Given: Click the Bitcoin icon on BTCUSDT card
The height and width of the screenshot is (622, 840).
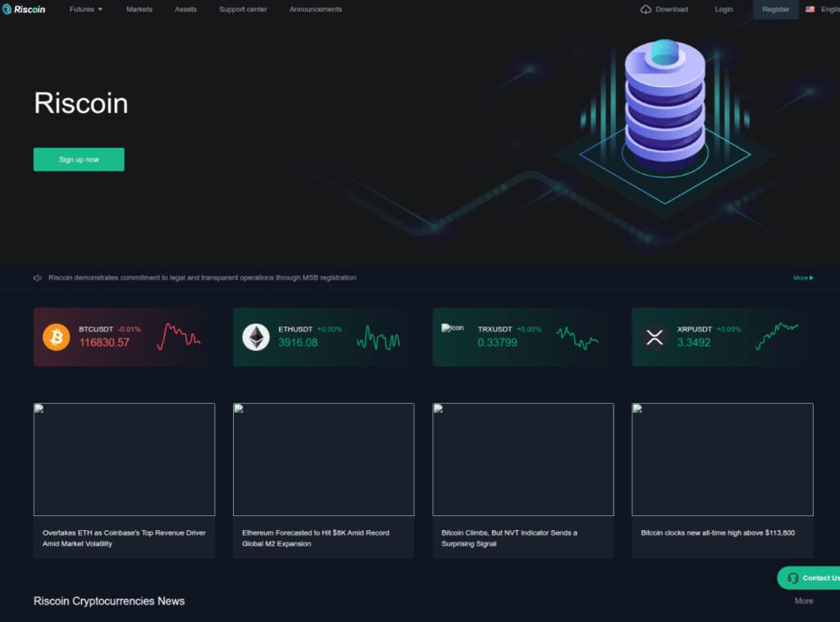Looking at the screenshot, I should [x=55, y=337].
